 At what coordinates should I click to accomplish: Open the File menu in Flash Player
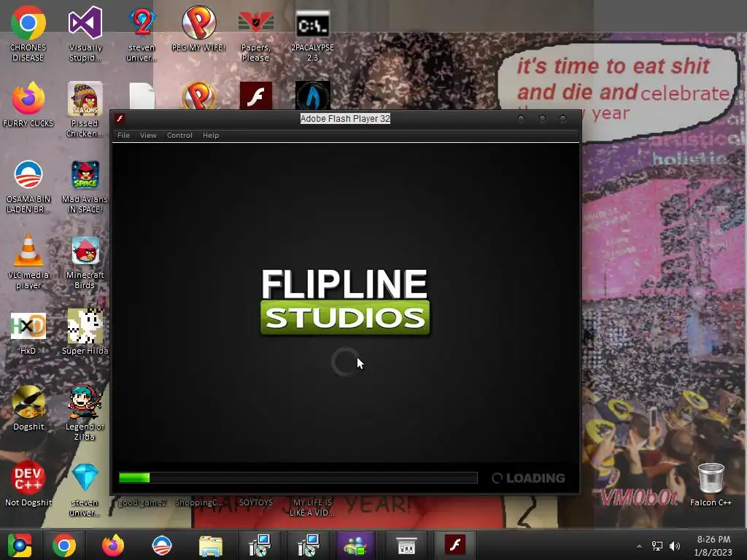pos(123,135)
